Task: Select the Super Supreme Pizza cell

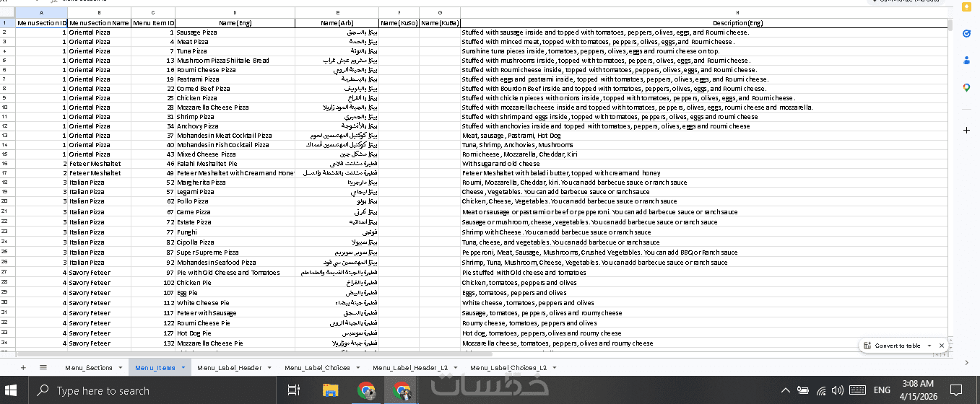Action: 235,252
